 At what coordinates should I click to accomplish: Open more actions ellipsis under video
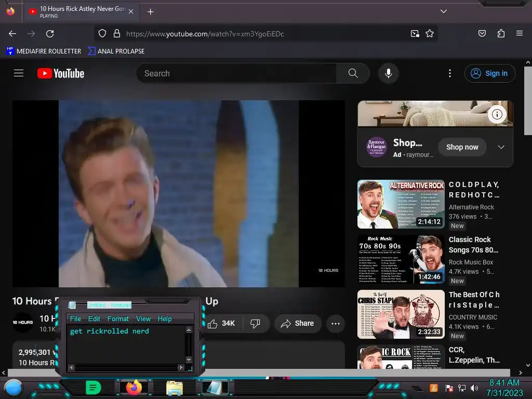(x=336, y=323)
